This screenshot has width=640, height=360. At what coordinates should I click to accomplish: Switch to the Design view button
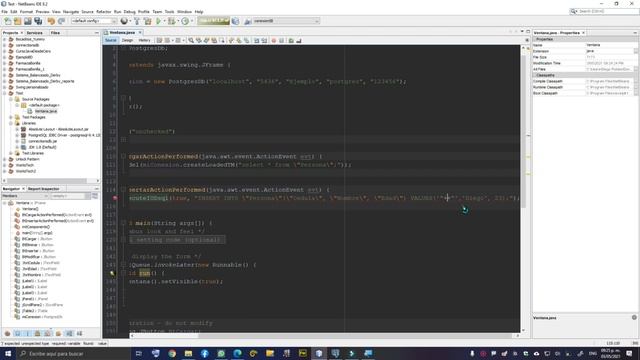click(127, 40)
